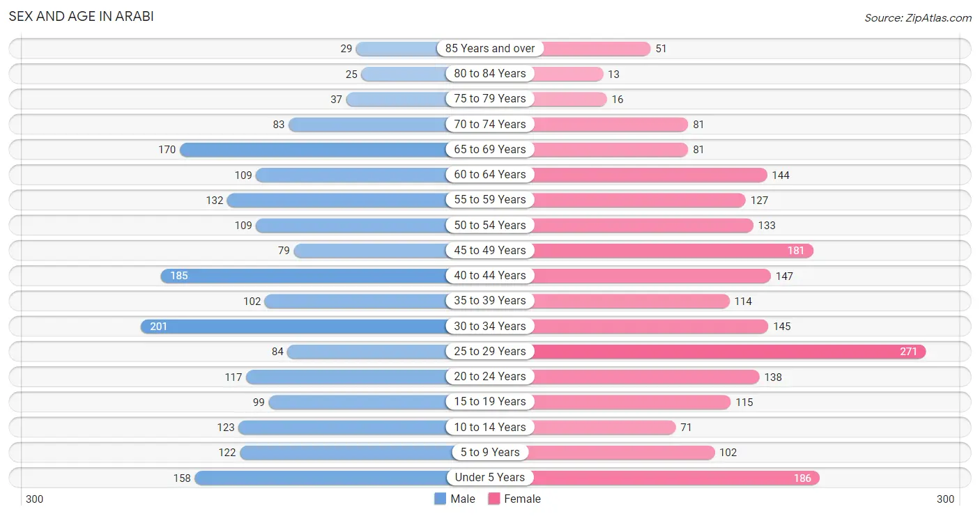Click the female Under 5 Years bar
Image resolution: width=980 pixels, height=516 pixels.
[x=675, y=478]
